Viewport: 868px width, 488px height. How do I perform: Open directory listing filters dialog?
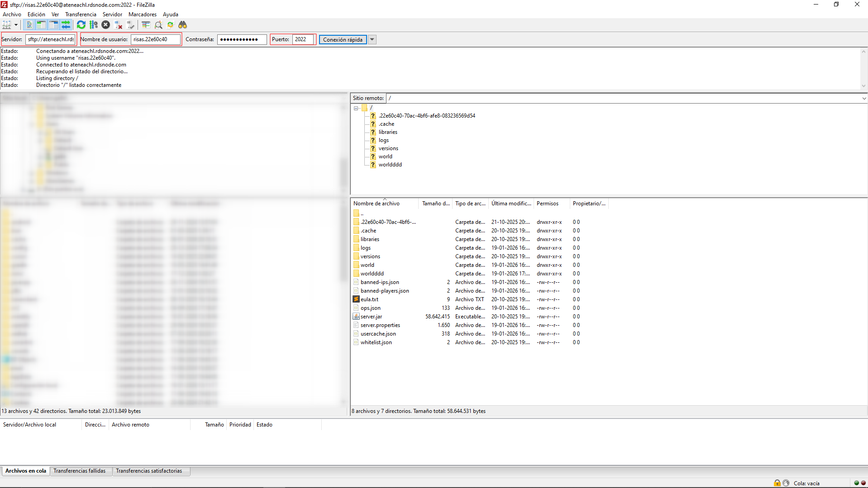point(146,25)
